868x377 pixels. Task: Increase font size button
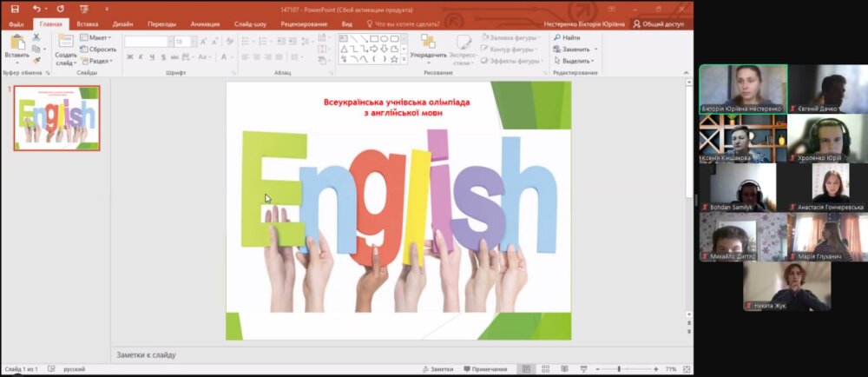coord(203,42)
